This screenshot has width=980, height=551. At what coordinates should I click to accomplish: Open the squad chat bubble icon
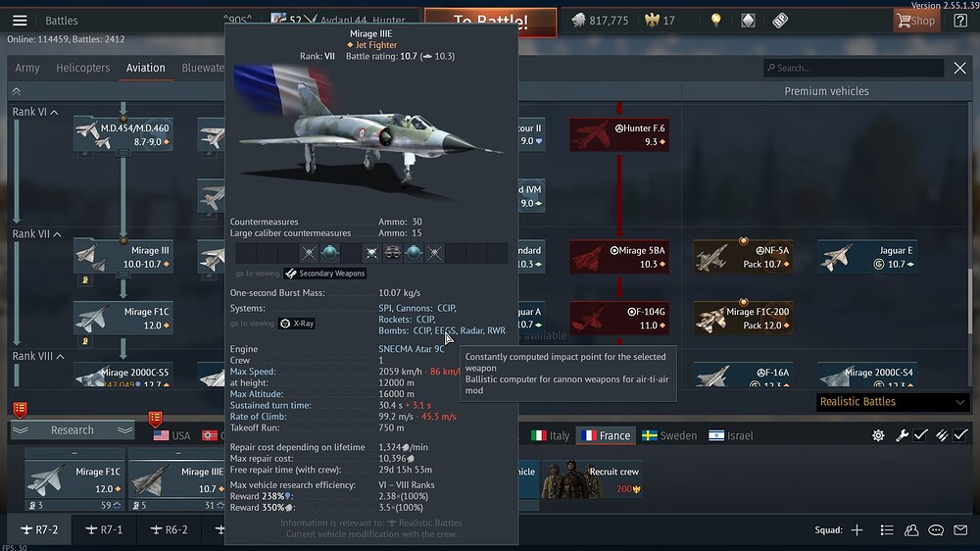click(936, 530)
